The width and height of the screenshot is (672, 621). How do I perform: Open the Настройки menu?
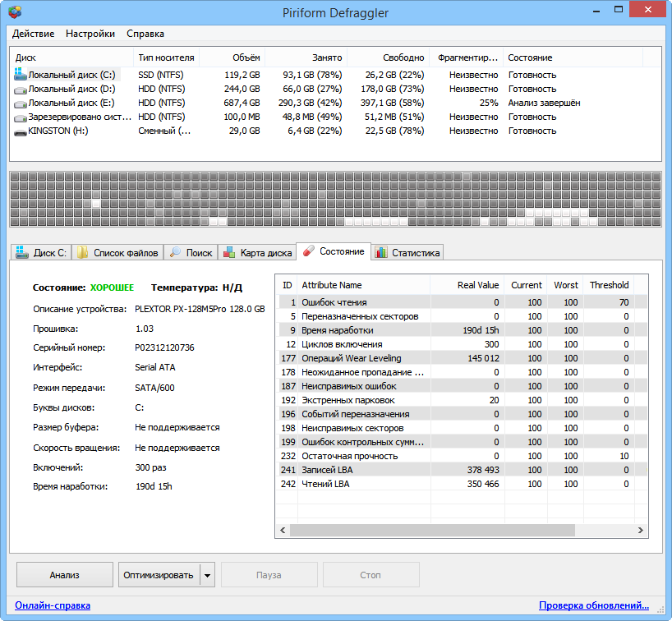pos(90,34)
